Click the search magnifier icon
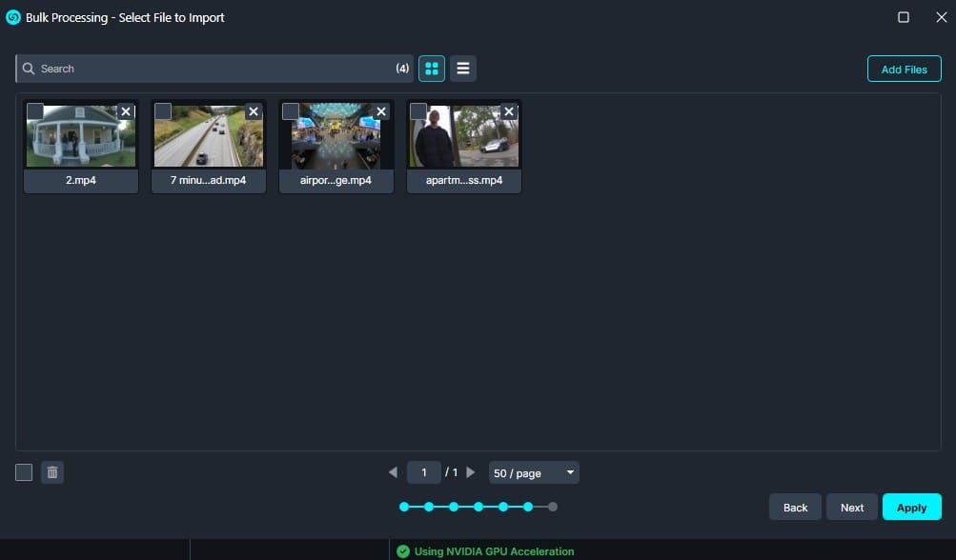This screenshot has width=956, height=560. click(x=29, y=69)
